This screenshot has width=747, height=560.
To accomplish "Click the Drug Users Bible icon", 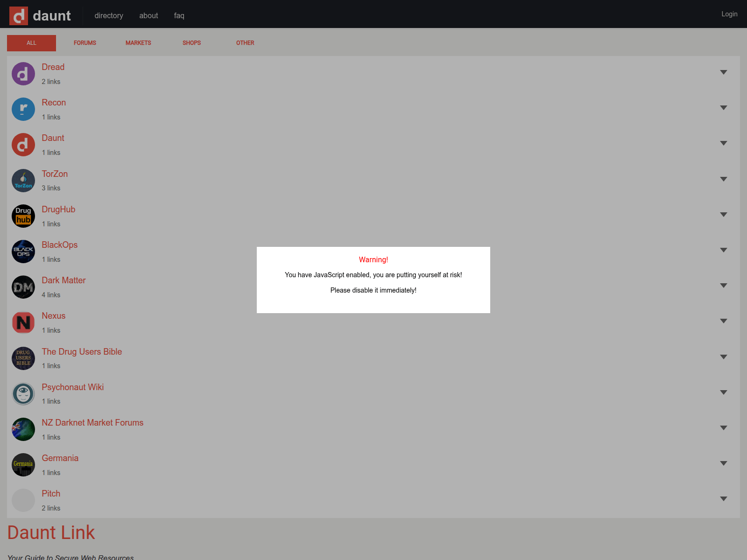I will pyautogui.click(x=23, y=358).
